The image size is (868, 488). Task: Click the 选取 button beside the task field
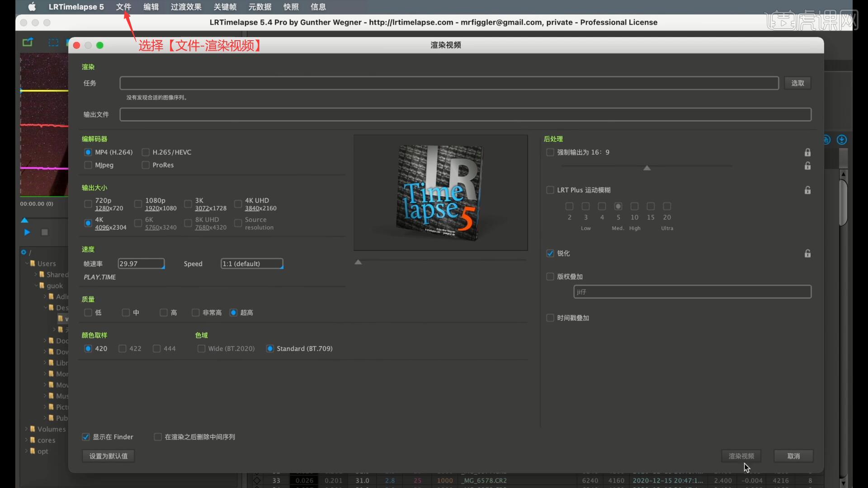797,83
